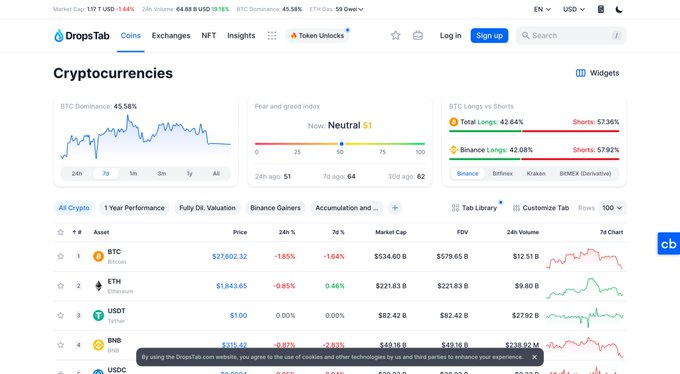Click the Sign up button
The width and height of the screenshot is (680, 374).
tap(489, 36)
